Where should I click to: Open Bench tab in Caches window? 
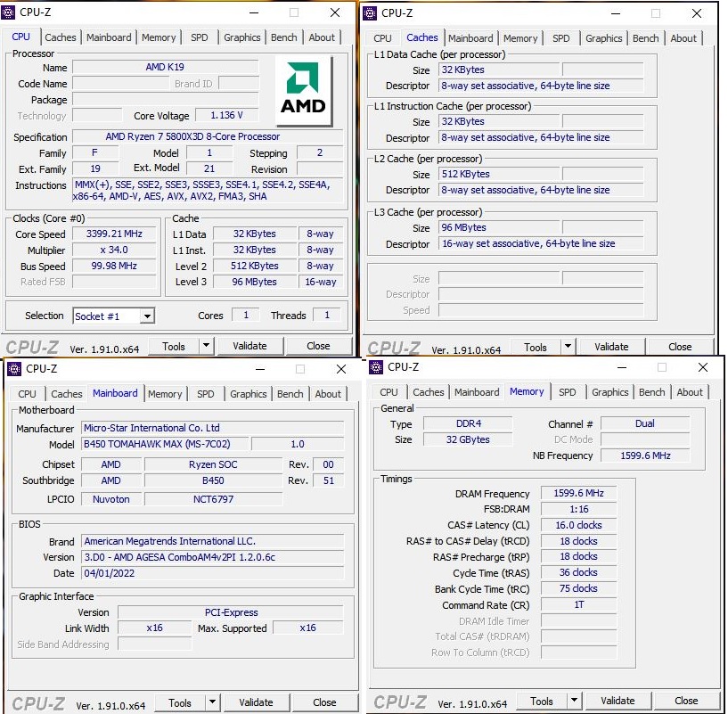[x=645, y=38]
